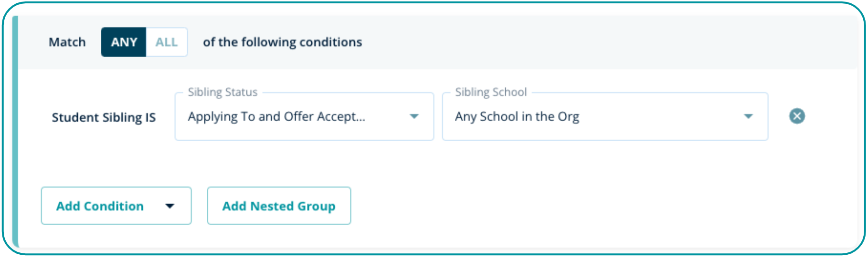Switch match mode to ALL

pyautogui.click(x=166, y=42)
